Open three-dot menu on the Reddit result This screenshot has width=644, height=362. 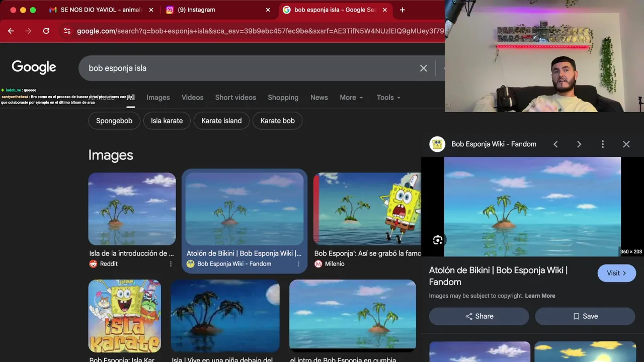[x=171, y=264]
